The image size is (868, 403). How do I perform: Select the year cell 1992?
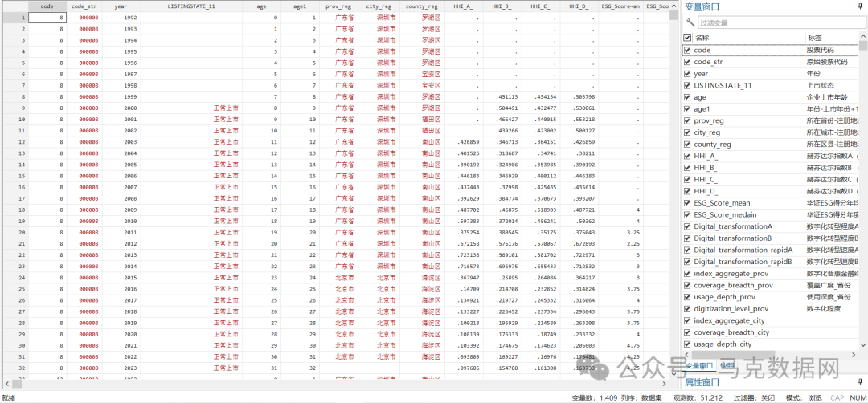point(121,18)
